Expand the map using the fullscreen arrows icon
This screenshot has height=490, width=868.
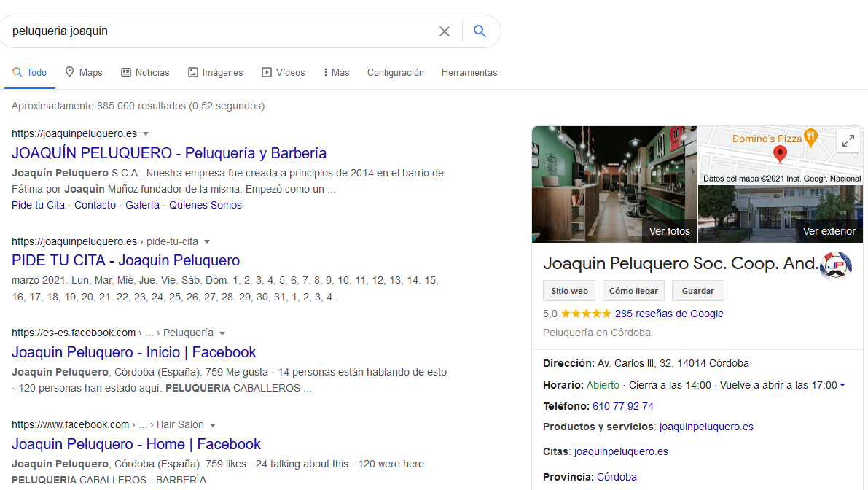tap(848, 141)
